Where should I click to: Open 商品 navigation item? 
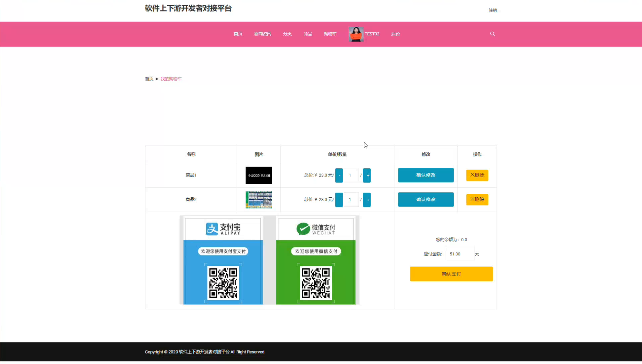(x=307, y=34)
